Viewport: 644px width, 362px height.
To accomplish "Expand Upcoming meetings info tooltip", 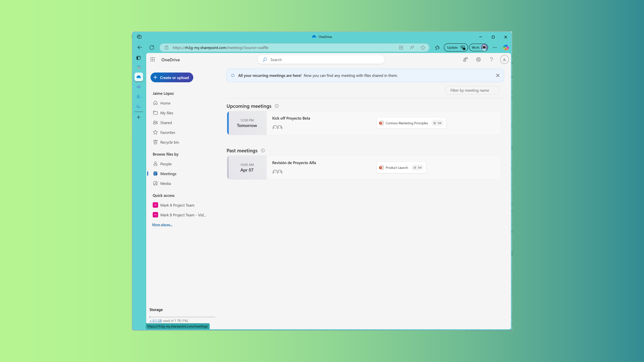I will point(276,106).
